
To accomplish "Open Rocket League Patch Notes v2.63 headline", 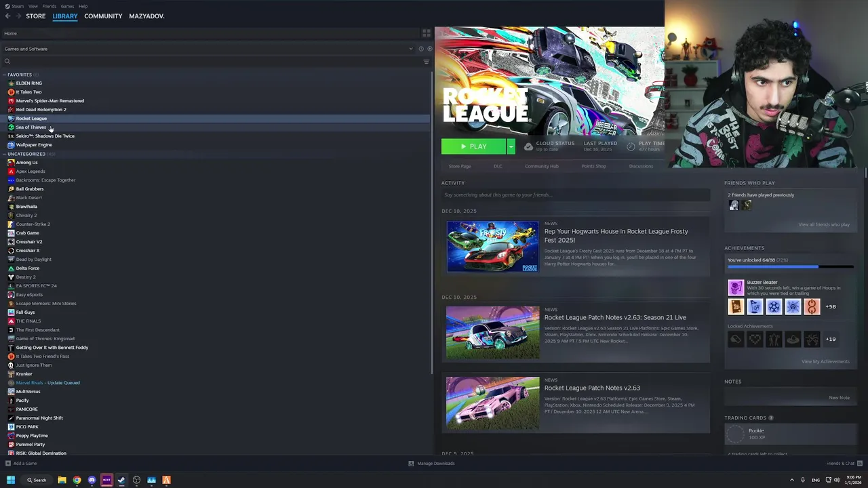I will [x=592, y=388].
